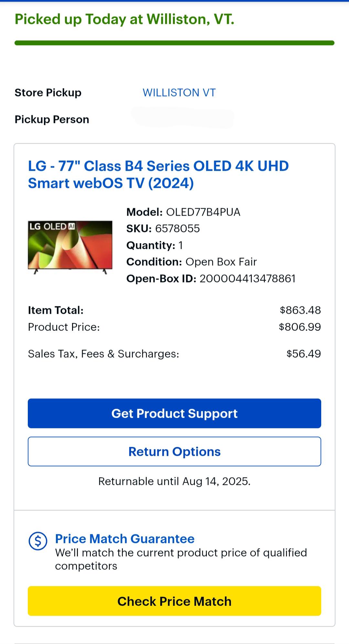Screen dimensions: 349x644
Task: Click the "Returnable until Aug 14, 2025" text
Action: 174,481
